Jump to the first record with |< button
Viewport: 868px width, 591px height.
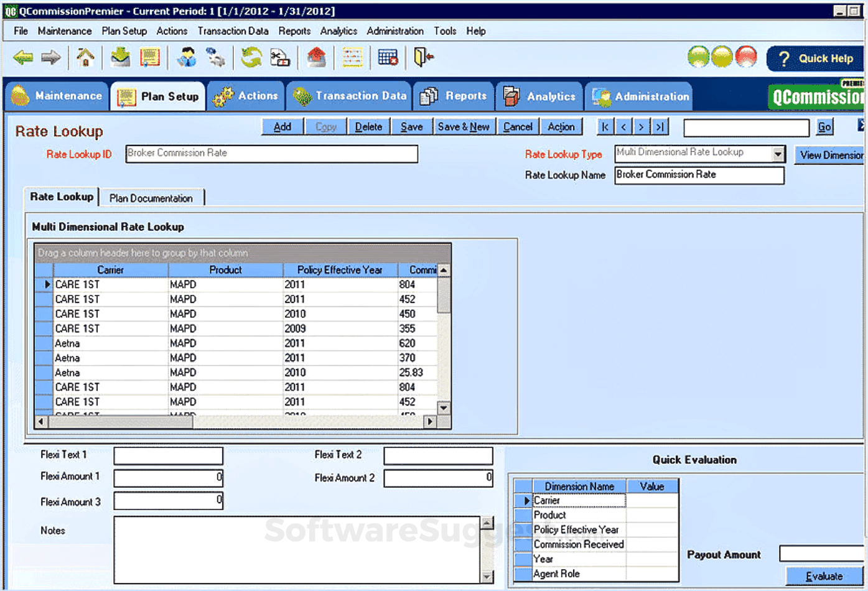[605, 127]
